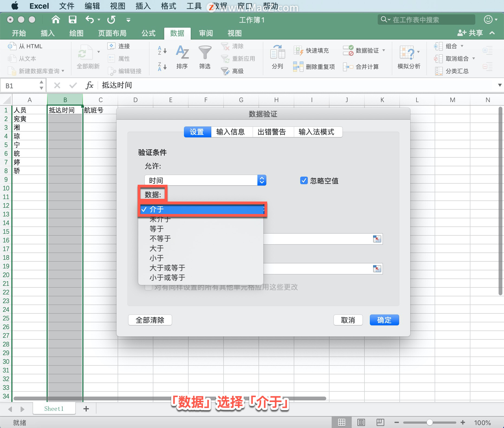Collapse the ribbon with the chevron
504x428 pixels.
tap(492, 33)
